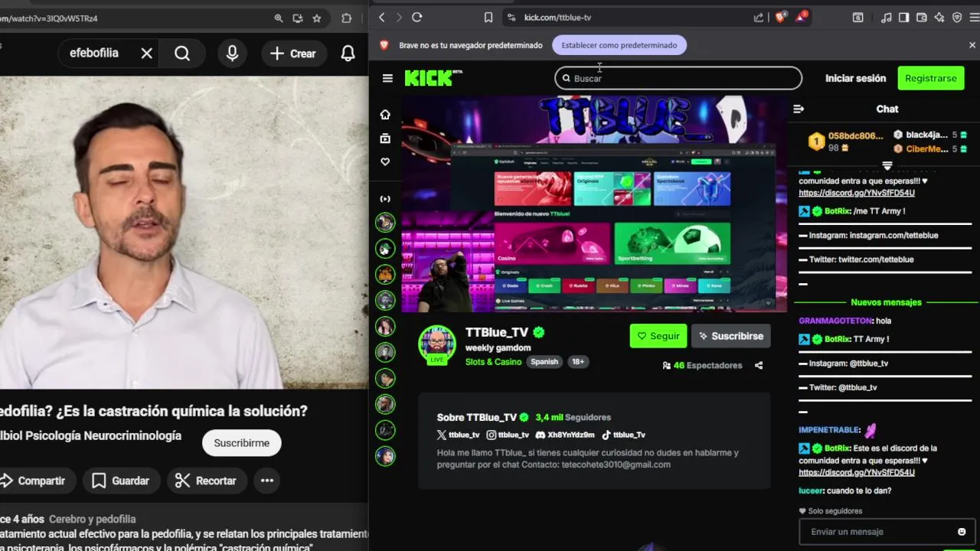980x551 pixels.
Task: Go back in Brave browser
Action: [x=382, y=17]
